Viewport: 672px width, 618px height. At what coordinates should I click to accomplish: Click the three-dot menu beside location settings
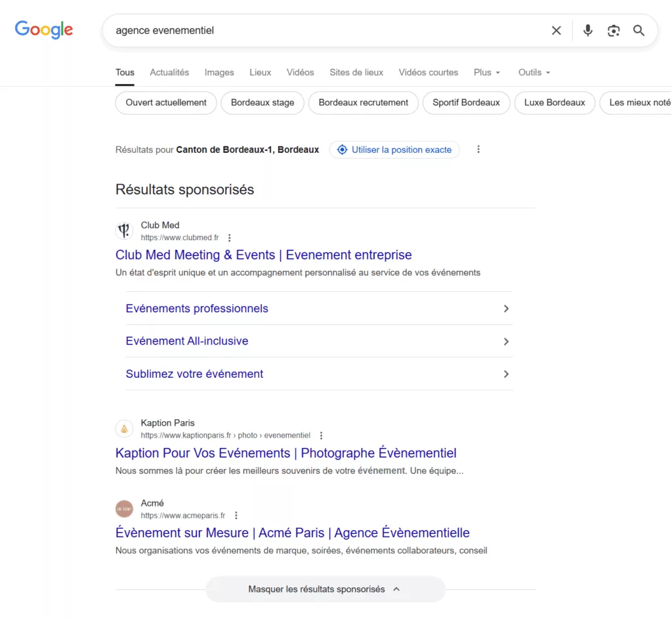tap(478, 150)
